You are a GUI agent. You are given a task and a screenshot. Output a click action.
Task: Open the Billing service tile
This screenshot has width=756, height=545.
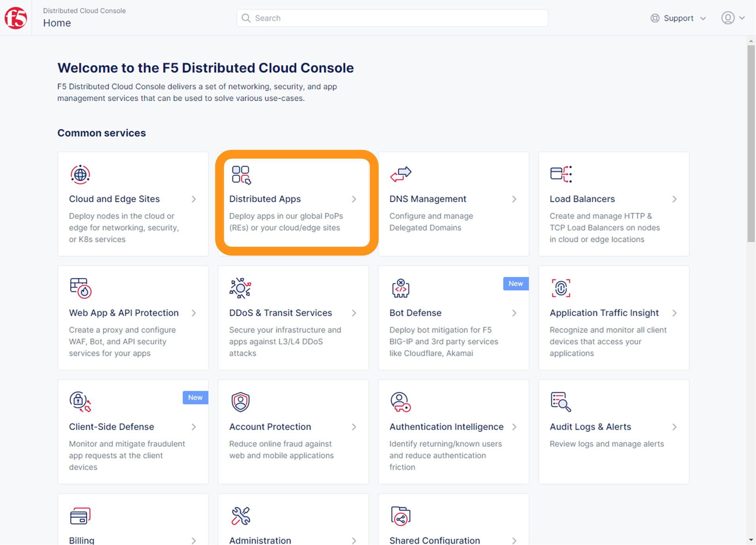133,519
